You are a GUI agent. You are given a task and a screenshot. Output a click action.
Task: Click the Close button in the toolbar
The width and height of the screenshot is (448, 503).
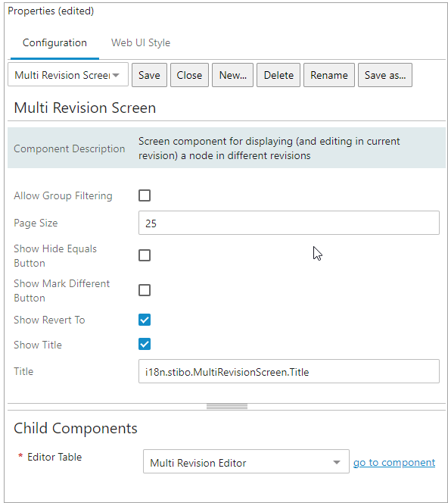click(x=189, y=75)
